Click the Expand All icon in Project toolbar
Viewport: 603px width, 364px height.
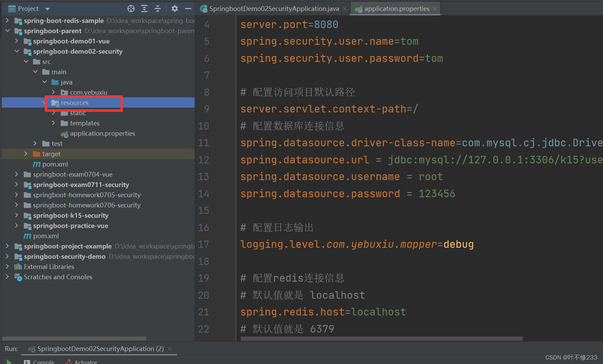pos(144,9)
